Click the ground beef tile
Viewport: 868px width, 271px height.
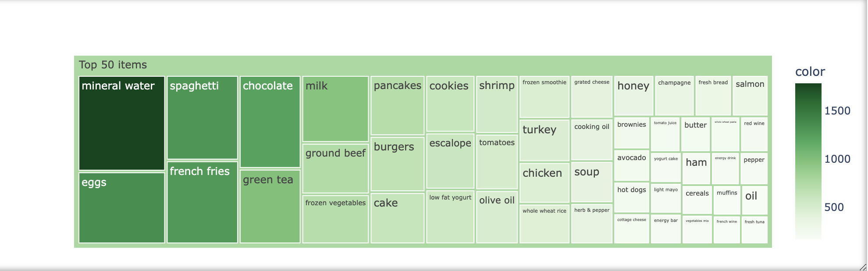click(x=335, y=168)
